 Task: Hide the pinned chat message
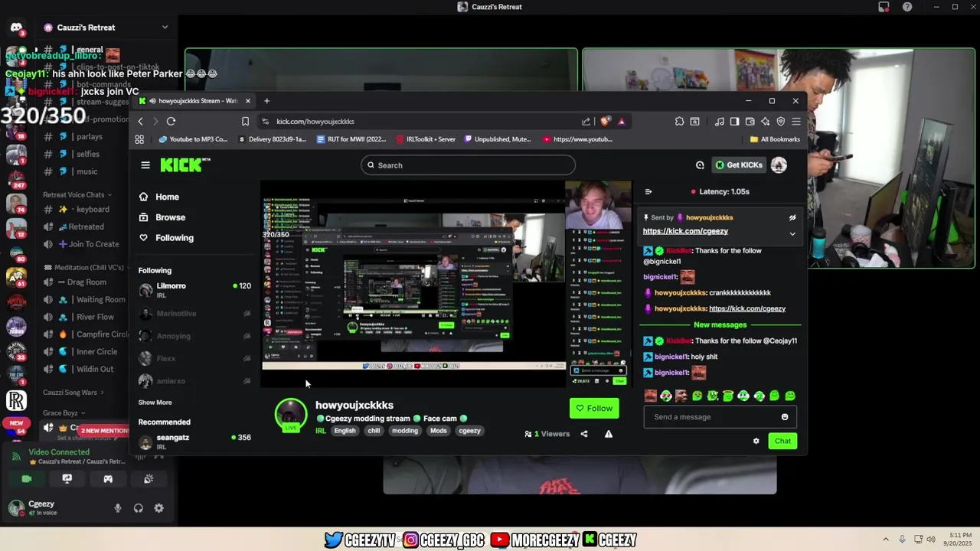coord(792,217)
